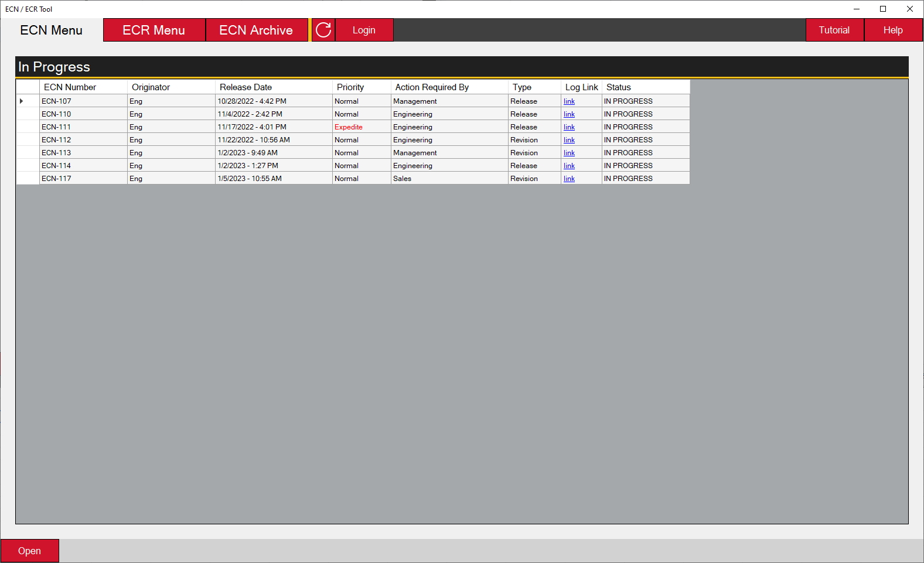
Task: Click the Help button
Action: point(892,30)
